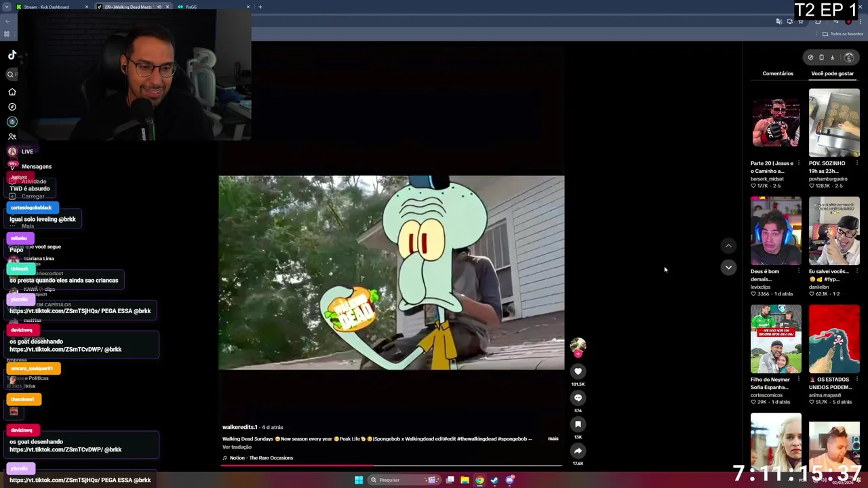This screenshot has width=868, height=488.
Task: Open 'OS ESTADOS UNIDOS PODEM' thumbnail
Action: click(834, 338)
